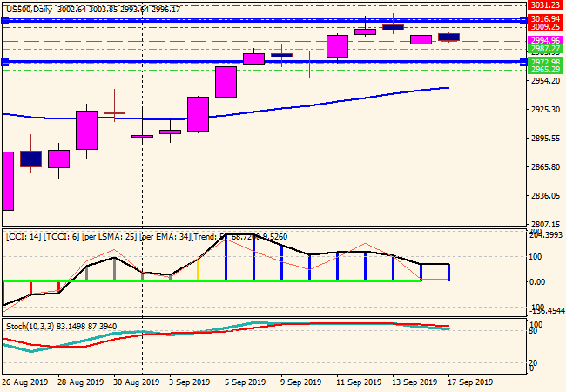Select the 3031.23 red price label
This screenshot has height=392, width=566.
(543, 5)
